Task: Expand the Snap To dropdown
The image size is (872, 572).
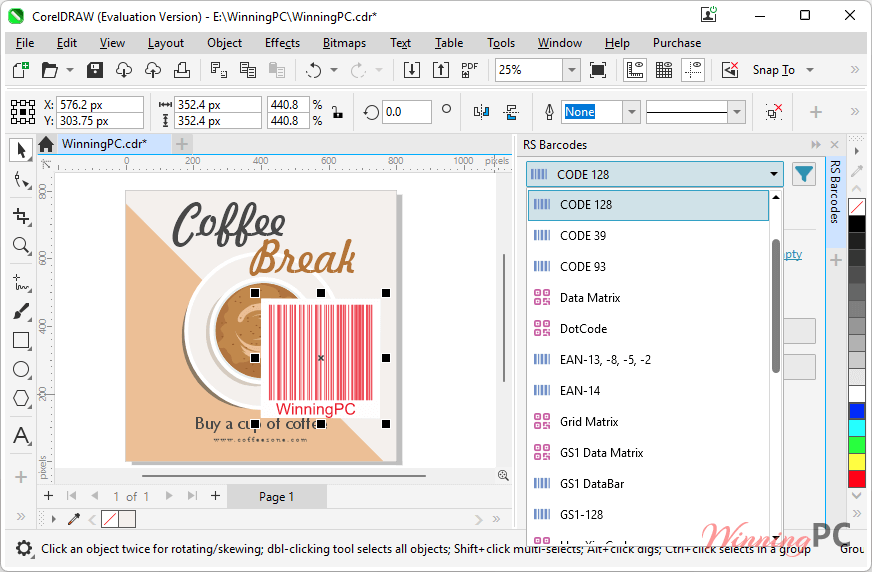Action: click(810, 70)
